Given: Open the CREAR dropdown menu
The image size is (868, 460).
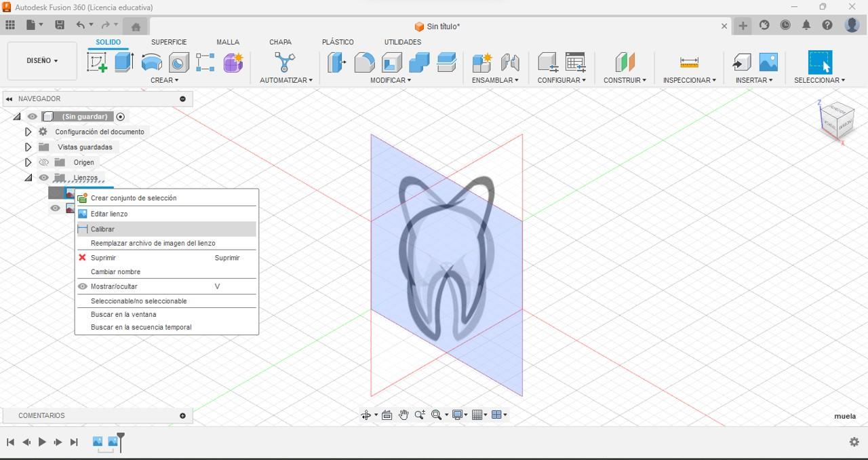Looking at the screenshot, I should coord(165,80).
